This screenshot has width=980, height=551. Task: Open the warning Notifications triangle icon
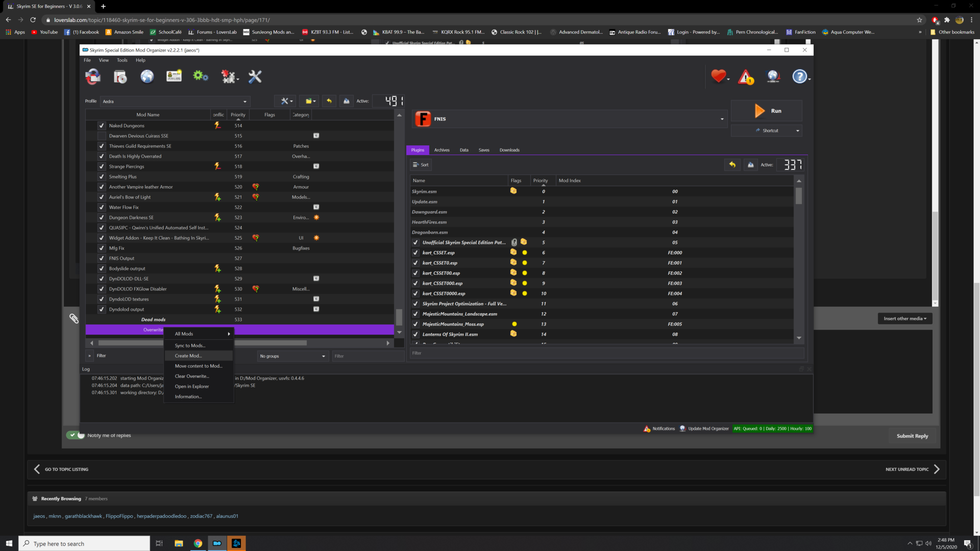746,77
